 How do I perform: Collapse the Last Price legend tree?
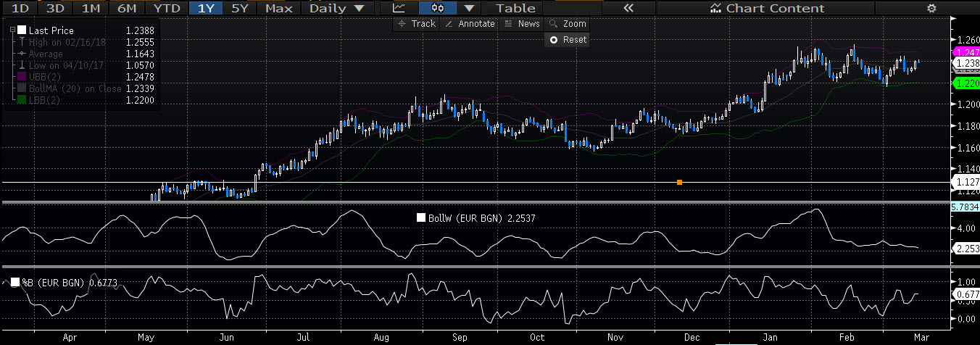point(12,30)
